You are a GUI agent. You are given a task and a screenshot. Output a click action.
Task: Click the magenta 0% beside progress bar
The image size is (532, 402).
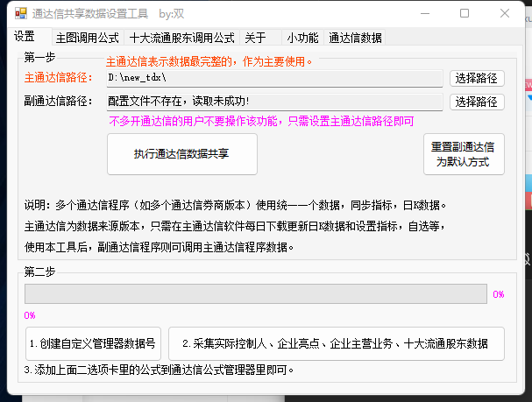pos(499,294)
